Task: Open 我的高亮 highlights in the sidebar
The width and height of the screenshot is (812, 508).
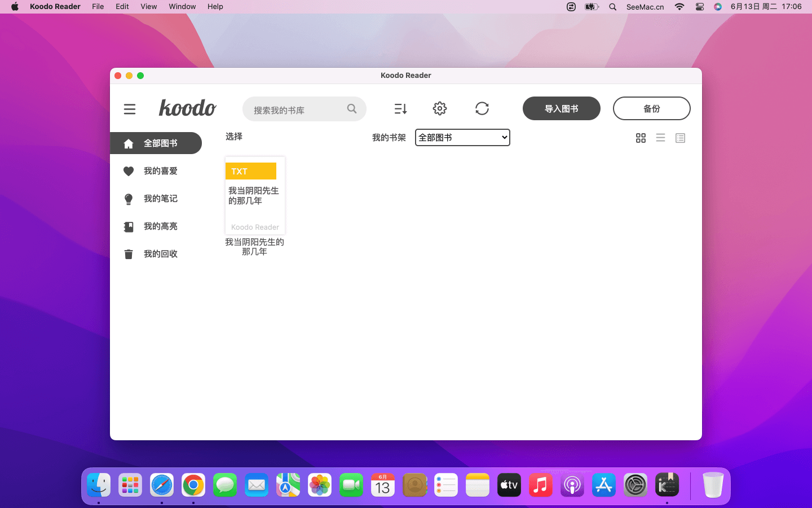Action: 160,226
